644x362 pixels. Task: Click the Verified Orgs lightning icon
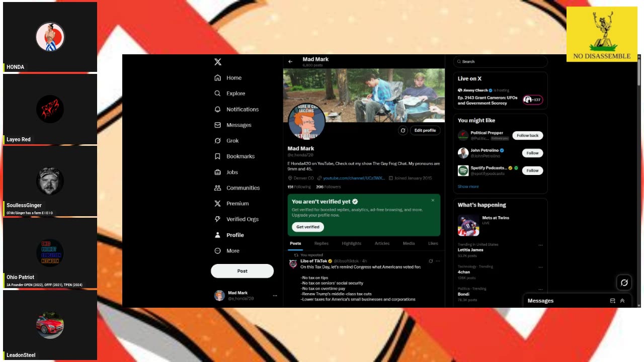(217, 219)
